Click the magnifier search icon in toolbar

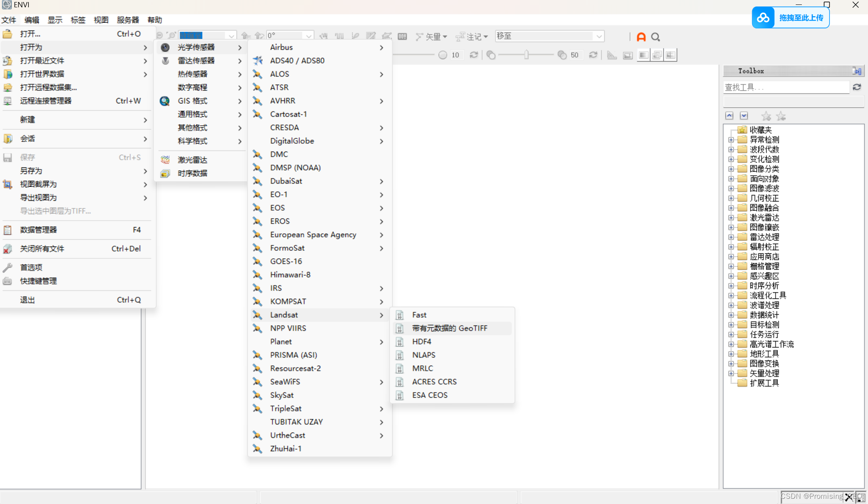pyautogui.click(x=655, y=37)
